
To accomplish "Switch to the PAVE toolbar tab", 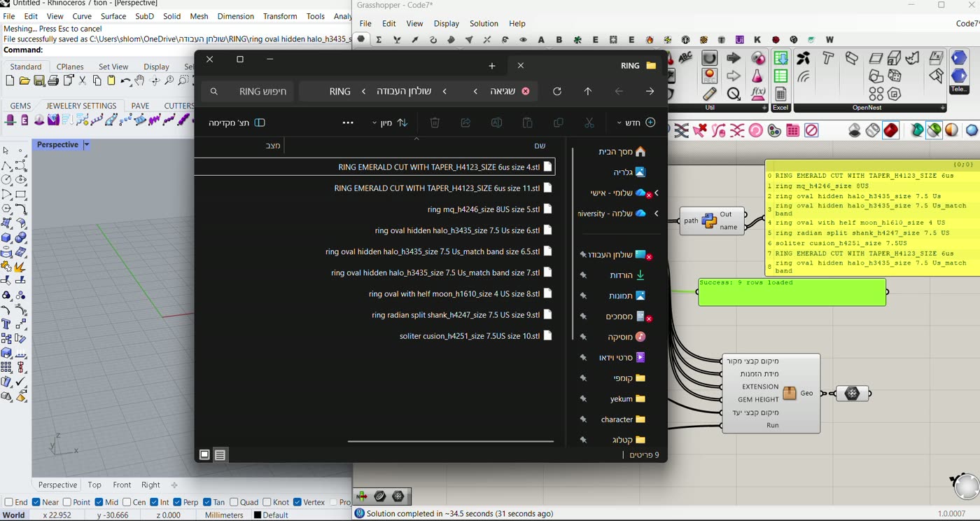I will pos(141,106).
